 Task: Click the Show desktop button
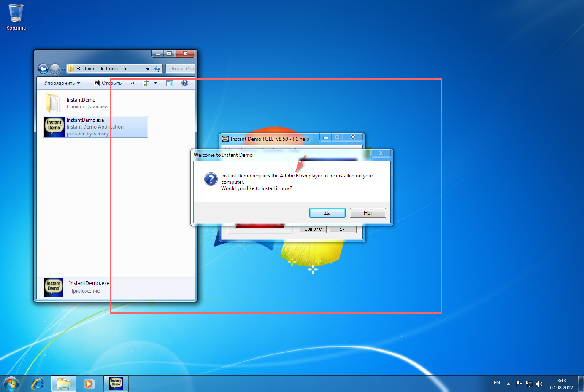[x=581, y=384]
